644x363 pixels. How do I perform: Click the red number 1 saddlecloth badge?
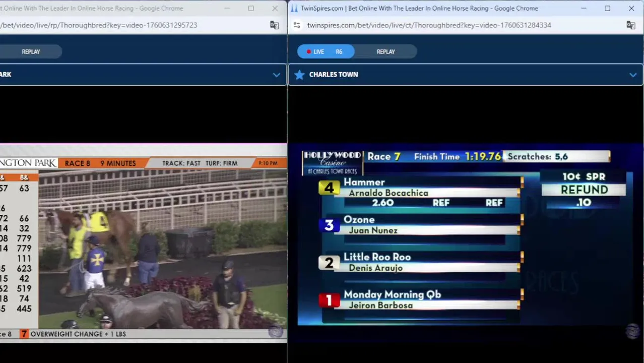click(x=329, y=300)
